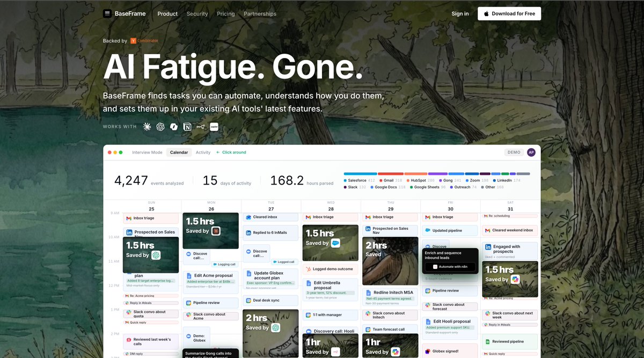Open the Edit Hooli proposal event
Viewport: 644px width, 358px height.
pos(450,328)
